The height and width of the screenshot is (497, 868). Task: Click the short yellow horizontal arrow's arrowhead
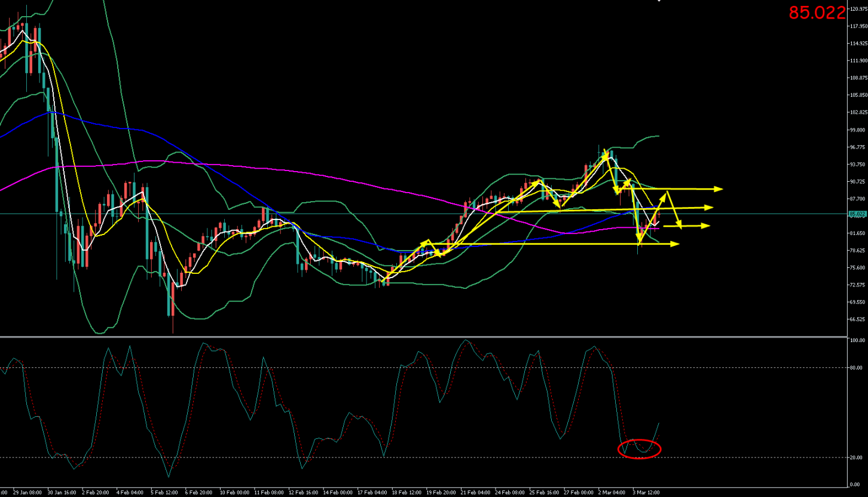(x=705, y=225)
